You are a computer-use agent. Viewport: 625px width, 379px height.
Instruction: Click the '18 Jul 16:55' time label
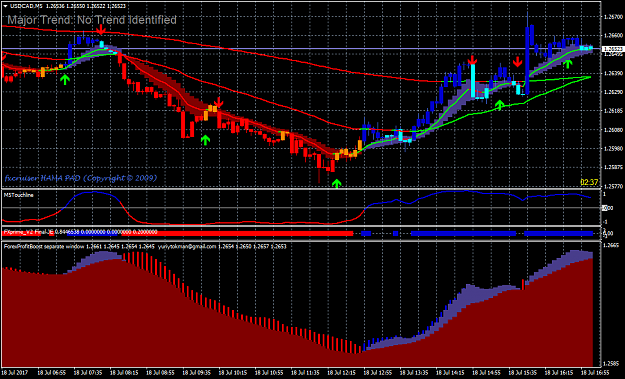[596, 373]
